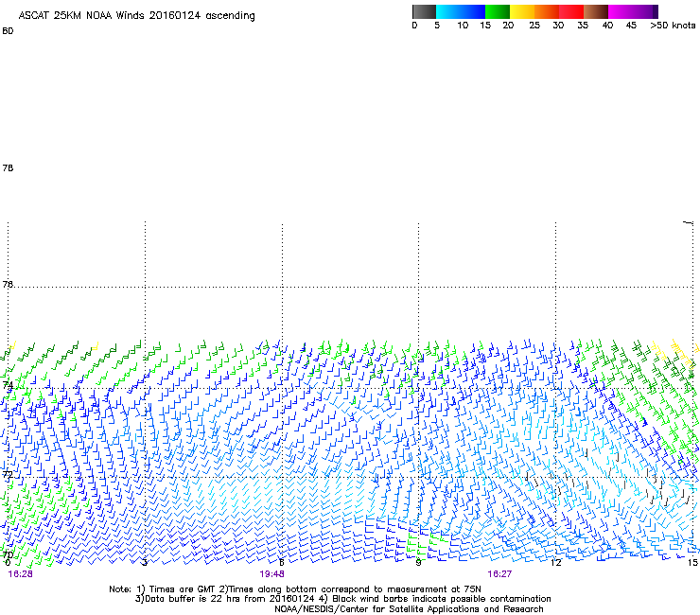Image resolution: width=700 pixels, height=615 pixels.
Task: Click the 74 latitude axis label
Action: tap(8, 385)
